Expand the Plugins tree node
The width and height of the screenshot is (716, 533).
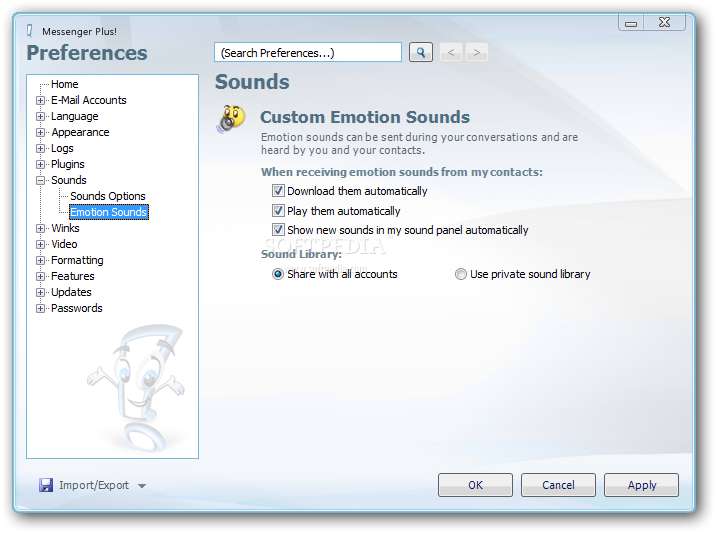click(41, 164)
